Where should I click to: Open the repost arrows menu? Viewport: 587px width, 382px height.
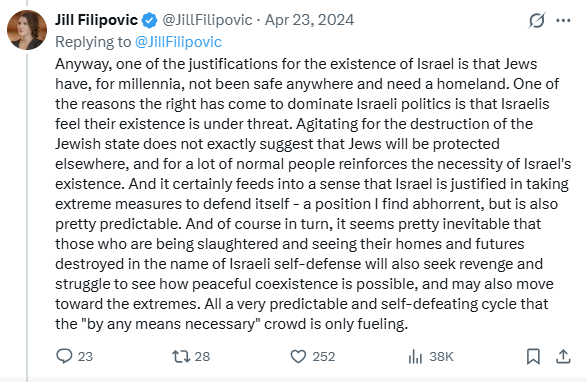[181, 356]
